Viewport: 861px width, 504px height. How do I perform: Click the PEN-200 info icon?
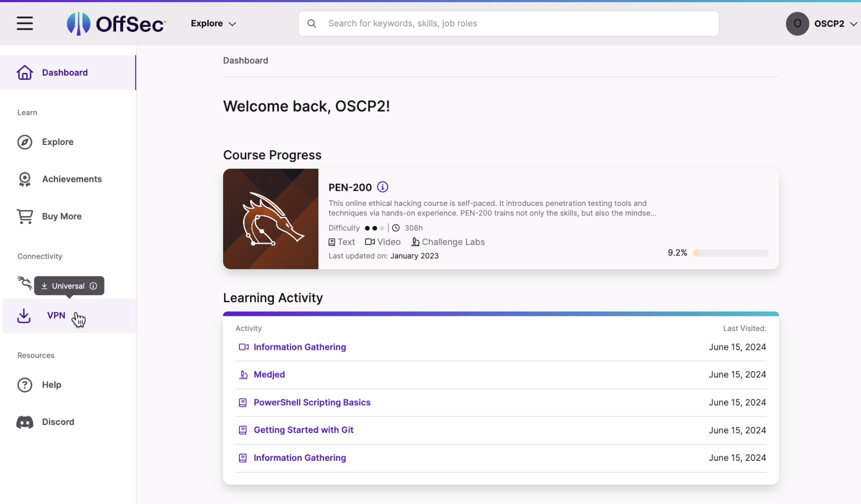pyautogui.click(x=382, y=187)
